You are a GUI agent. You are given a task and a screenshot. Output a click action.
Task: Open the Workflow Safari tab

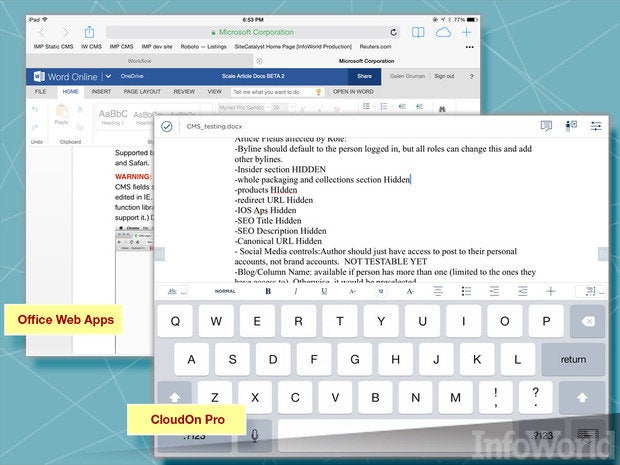[x=139, y=61]
